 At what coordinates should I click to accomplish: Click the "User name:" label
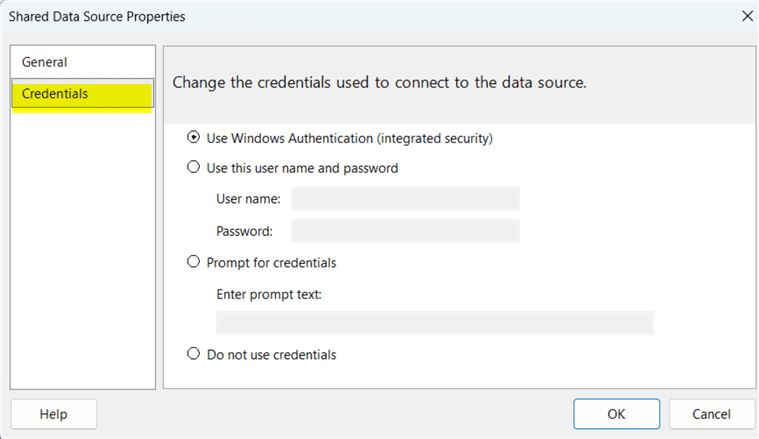(248, 199)
